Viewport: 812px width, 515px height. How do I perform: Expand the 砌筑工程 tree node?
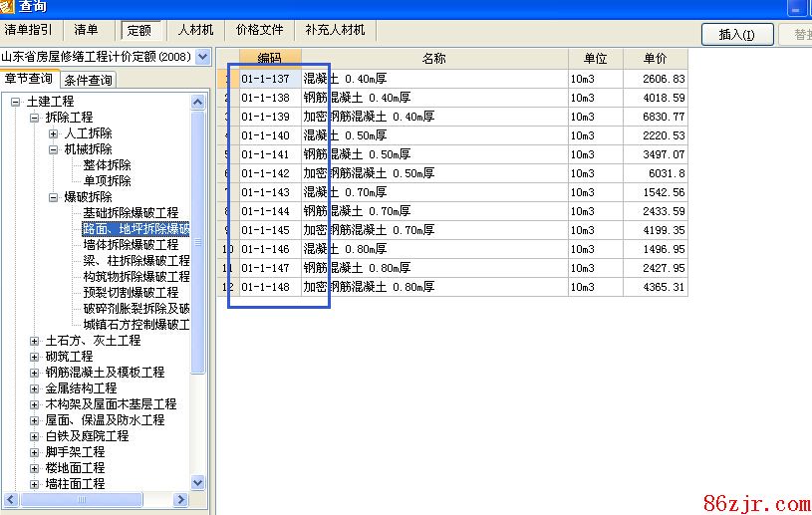35,357
